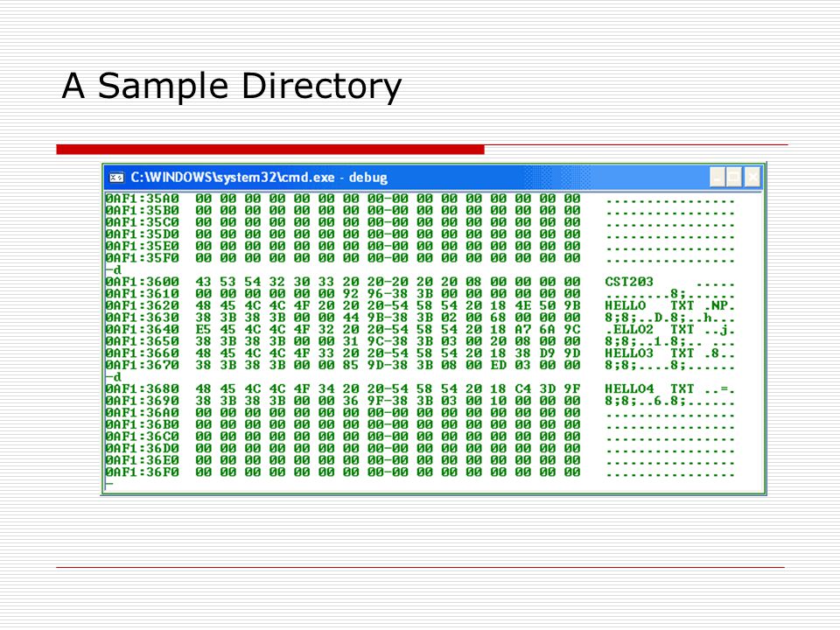Select address 0AF1:3690 in the dump

pos(142,401)
